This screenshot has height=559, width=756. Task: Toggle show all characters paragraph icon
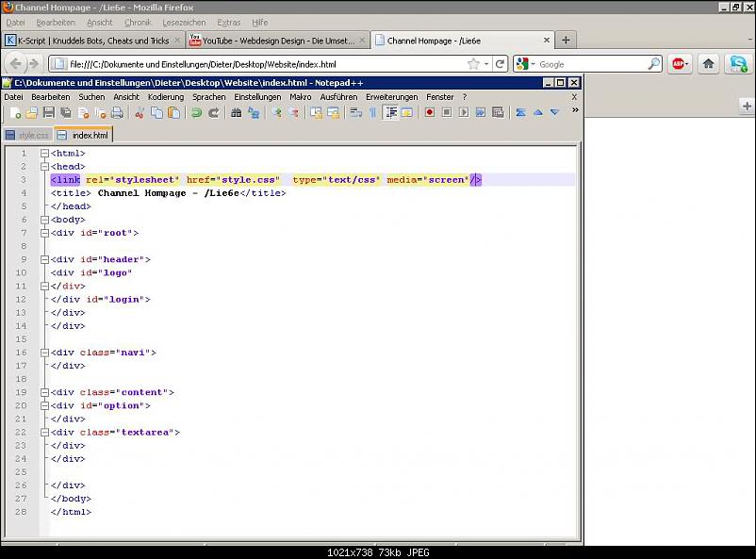(372, 113)
